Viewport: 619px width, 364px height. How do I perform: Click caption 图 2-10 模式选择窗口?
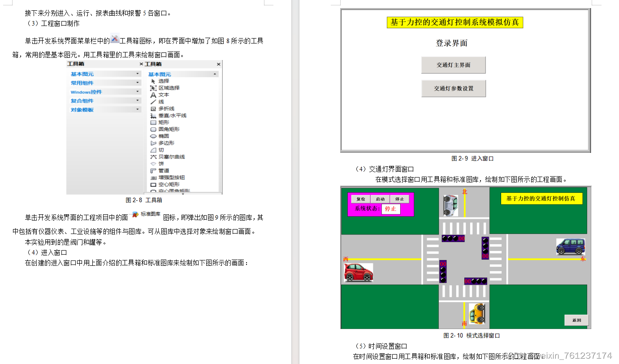coord(472,335)
